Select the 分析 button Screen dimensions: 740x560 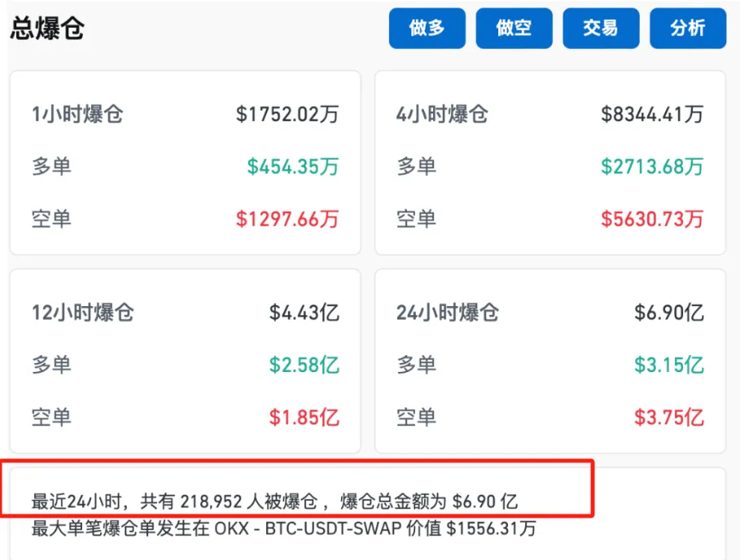(688, 28)
